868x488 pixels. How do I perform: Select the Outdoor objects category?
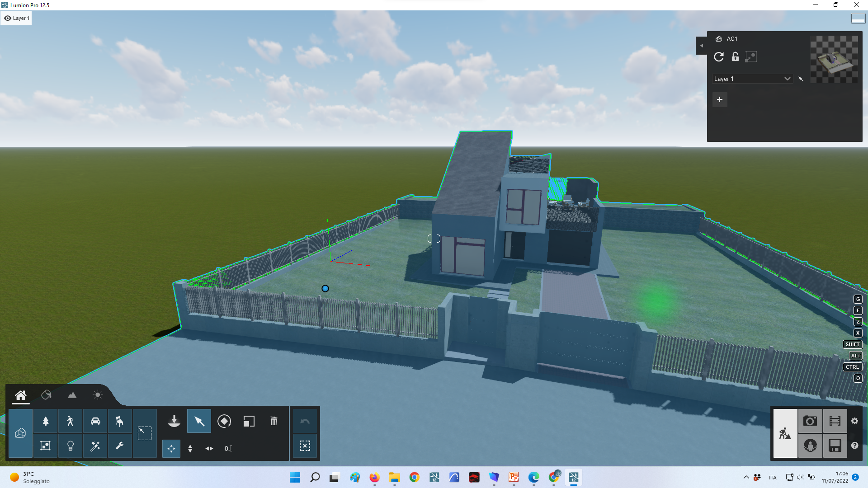click(46, 446)
